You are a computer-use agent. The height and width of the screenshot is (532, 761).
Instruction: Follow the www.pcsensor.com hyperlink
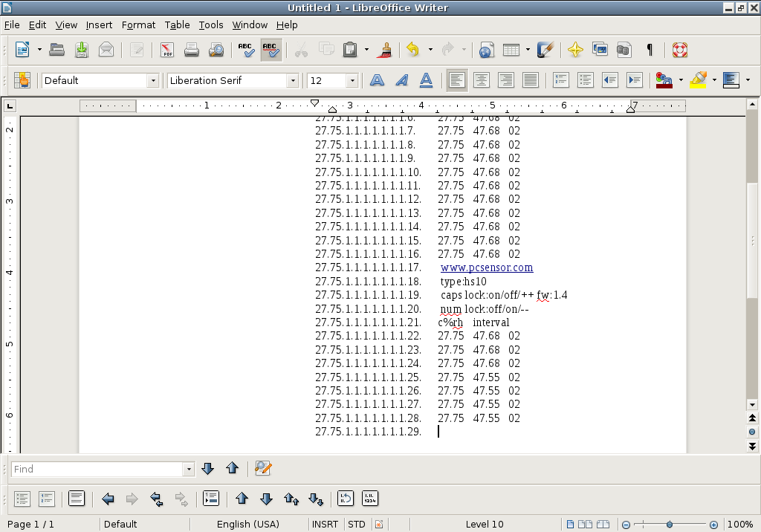(x=487, y=267)
